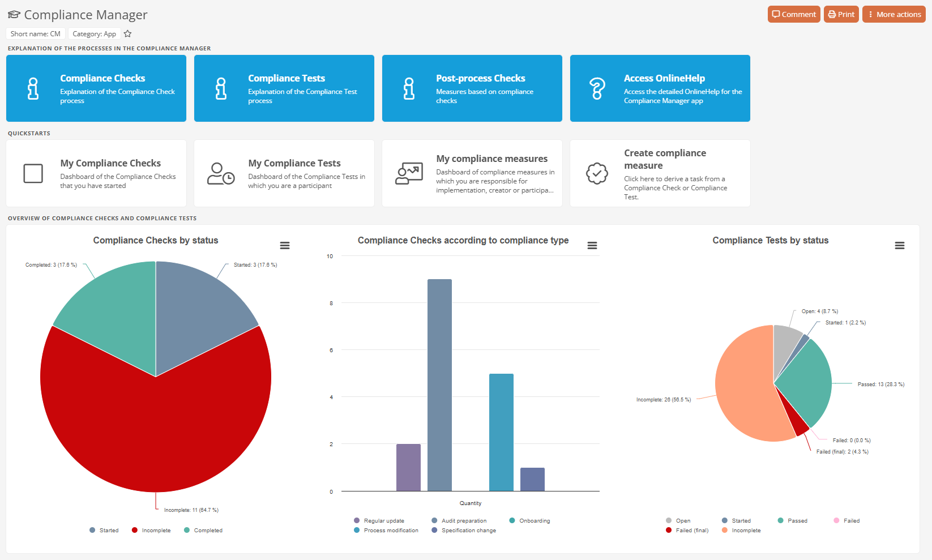Click the Create compliance measure badge icon
The image size is (932, 560).
pos(597,173)
